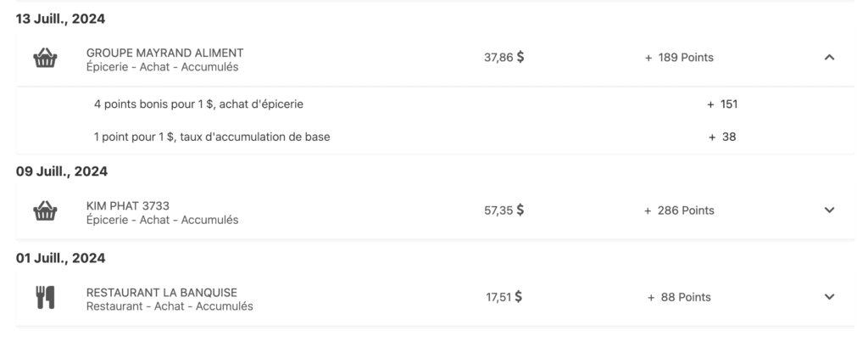Click the 09 Juill., 2024 date heading
868x342 pixels.
62,171
